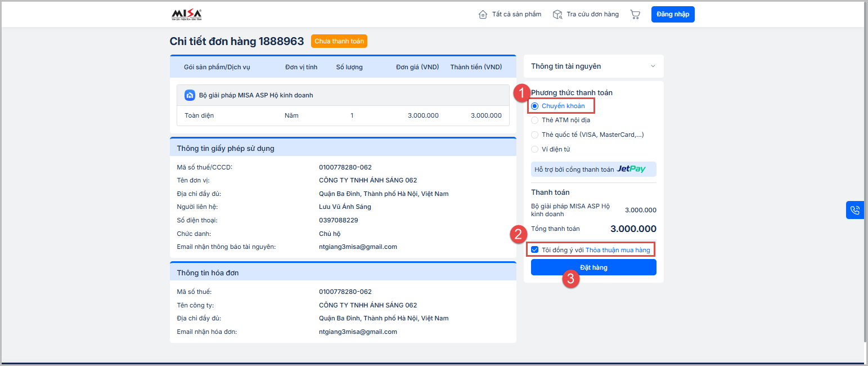The width and height of the screenshot is (868, 366).
Task: Click the MISA ASP product icon
Action: [x=190, y=95]
